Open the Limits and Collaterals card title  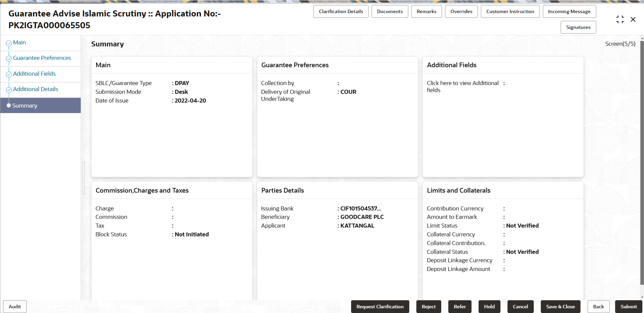pyautogui.click(x=459, y=191)
